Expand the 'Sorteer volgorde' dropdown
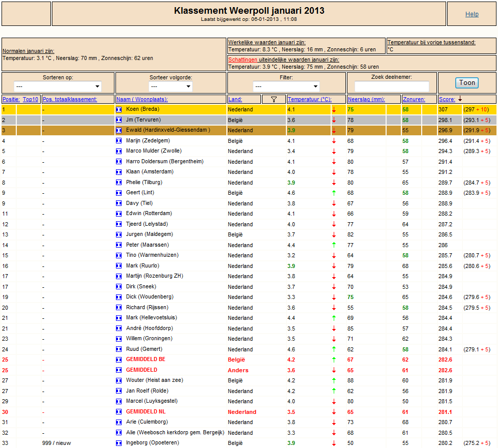The height and width of the screenshot is (448, 498). 170,86
